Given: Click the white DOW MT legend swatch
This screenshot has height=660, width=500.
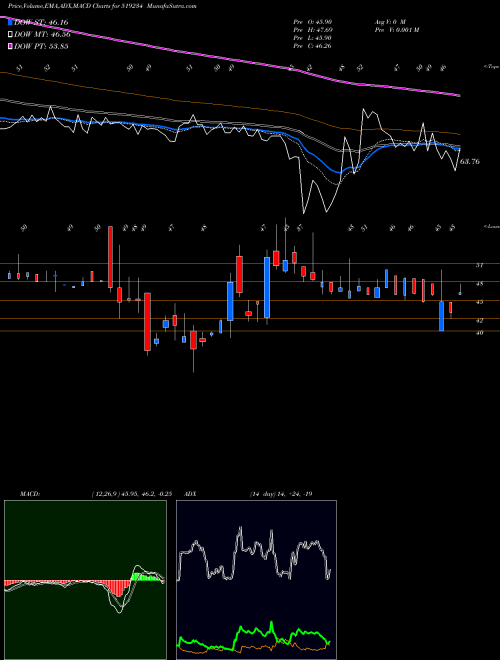Looking at the screenshot, I should click(10, 35).
